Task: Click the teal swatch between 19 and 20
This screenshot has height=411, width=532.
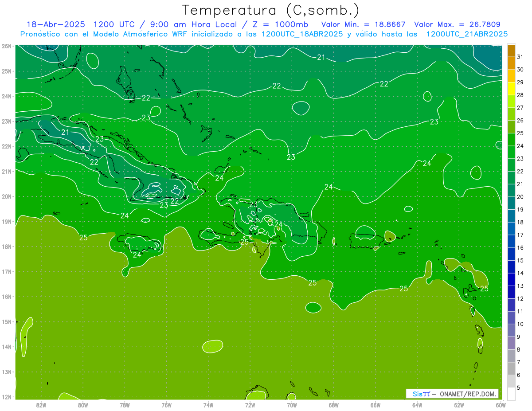Action: tap(511, 203)
